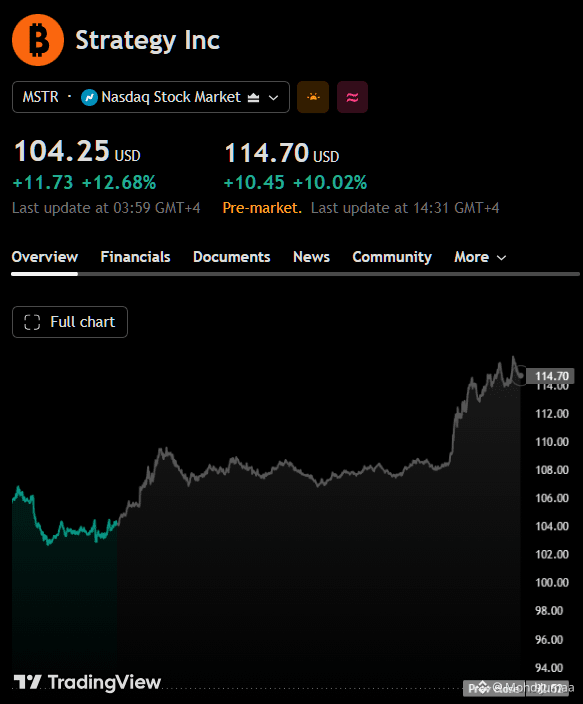
Task: Click the 114.70 price label on chart axis
Action: click(x=552, y=376)
